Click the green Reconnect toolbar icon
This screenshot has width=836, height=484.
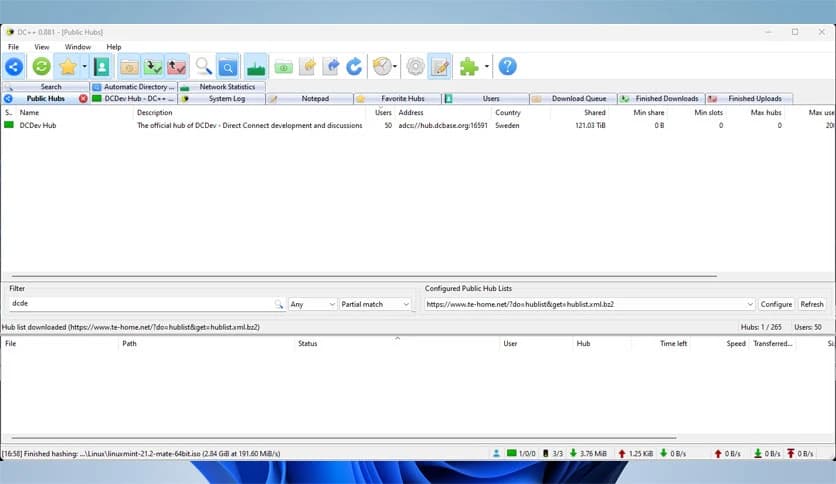[x=41, y=67]
